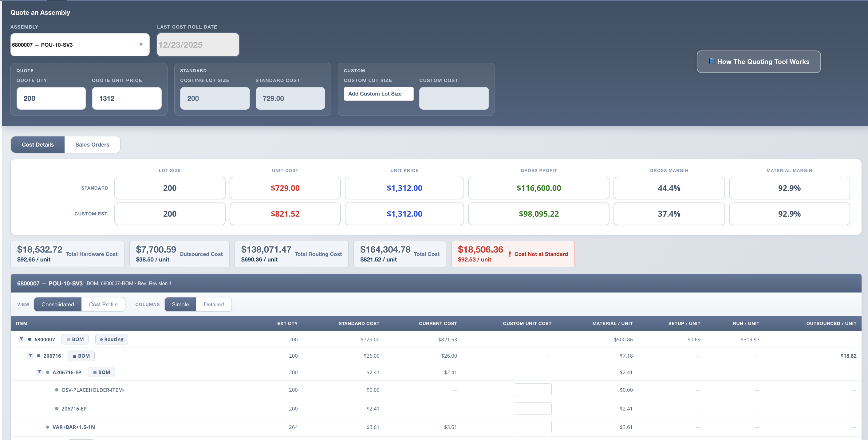
Task: Select Detailed columns mode
Action: point(214,304)
